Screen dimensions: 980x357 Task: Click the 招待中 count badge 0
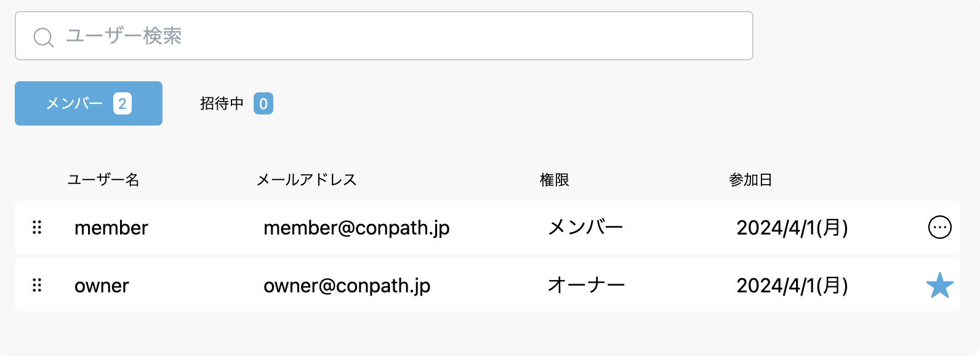point(263,103)
